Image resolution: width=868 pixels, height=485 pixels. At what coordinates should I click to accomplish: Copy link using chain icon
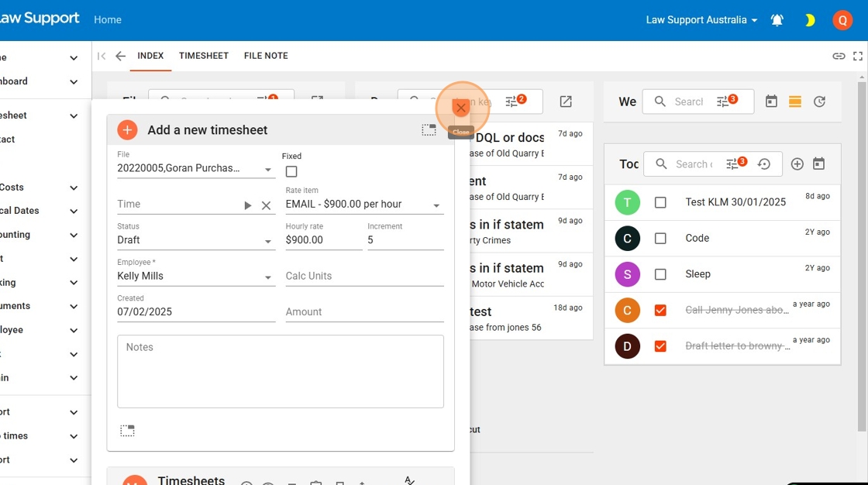tap(839, 56)
